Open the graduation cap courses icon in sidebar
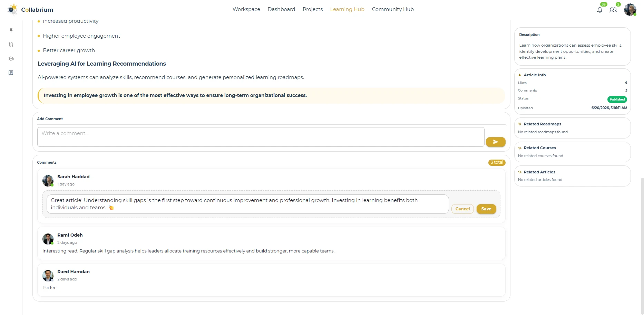 tap(11, 59)
